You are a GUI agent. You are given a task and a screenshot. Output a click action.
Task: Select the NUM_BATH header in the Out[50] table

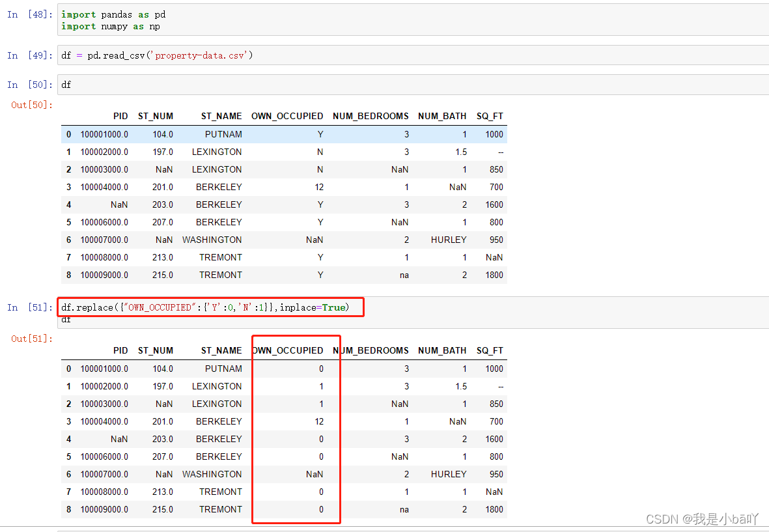pyautogui.click(x=442, y=116)
